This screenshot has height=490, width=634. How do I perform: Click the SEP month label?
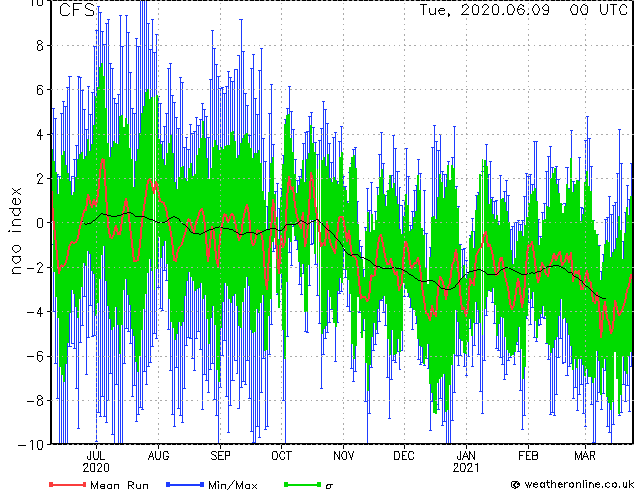220,456
